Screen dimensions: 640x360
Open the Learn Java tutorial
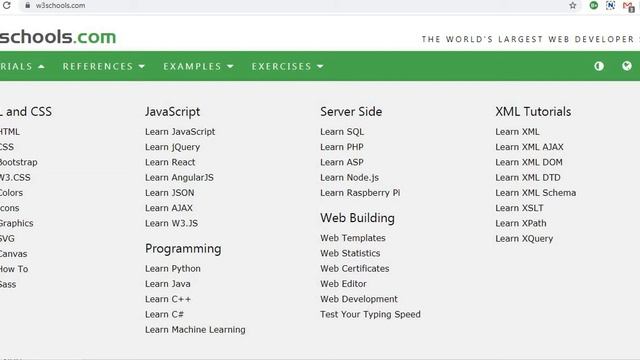(x=167, y=284)
